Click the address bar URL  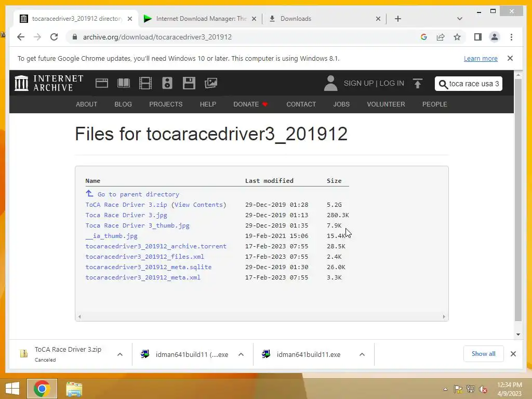tap(157, 37)
